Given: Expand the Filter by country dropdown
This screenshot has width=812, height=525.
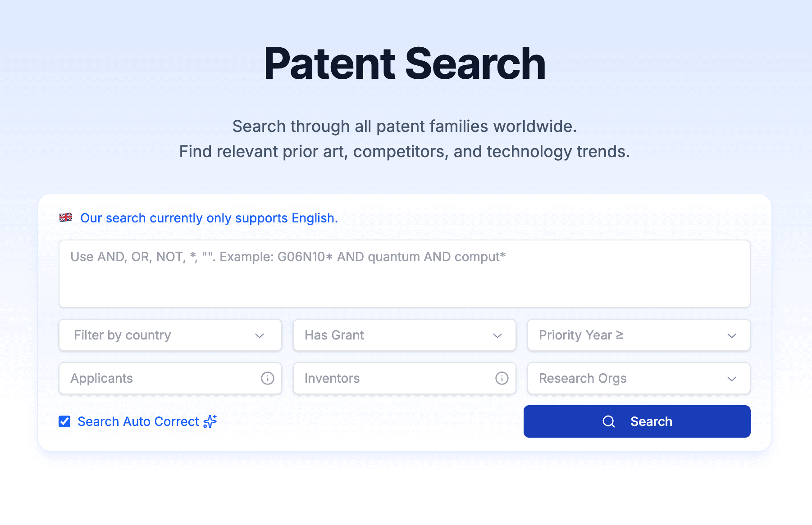Looking at the screenshot, I should pyautogui.click(x=169, y=335).
